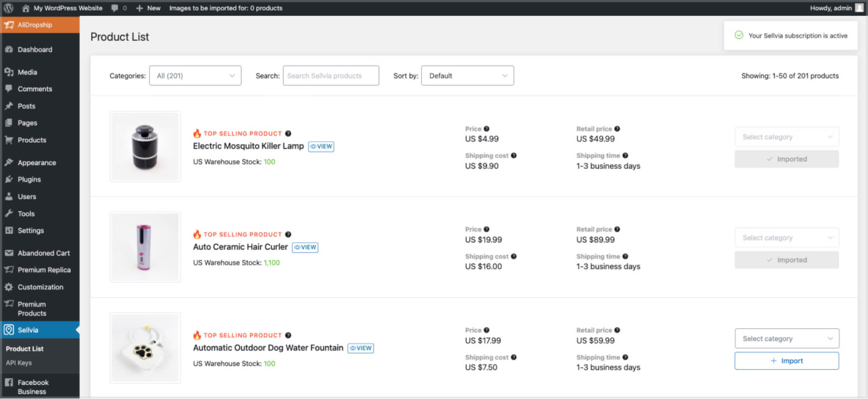Click the Posts pushpin icon
This screenshot has width=868, height=399.
9,106
